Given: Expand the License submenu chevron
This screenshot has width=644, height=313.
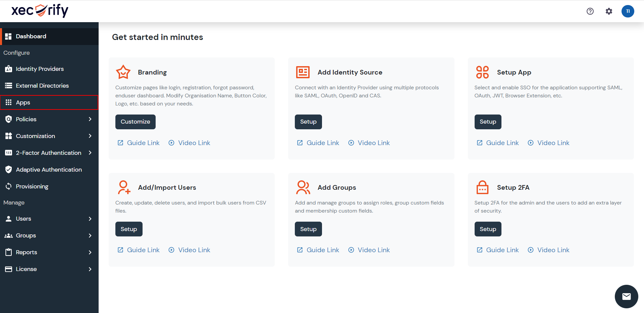Looking at the screenshot, I should 90,269.
